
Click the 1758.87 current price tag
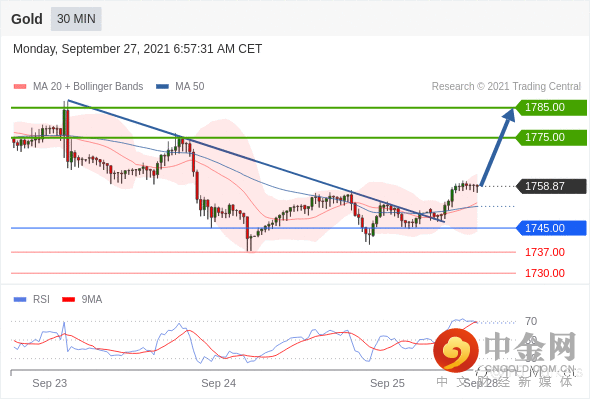point(550,186)
